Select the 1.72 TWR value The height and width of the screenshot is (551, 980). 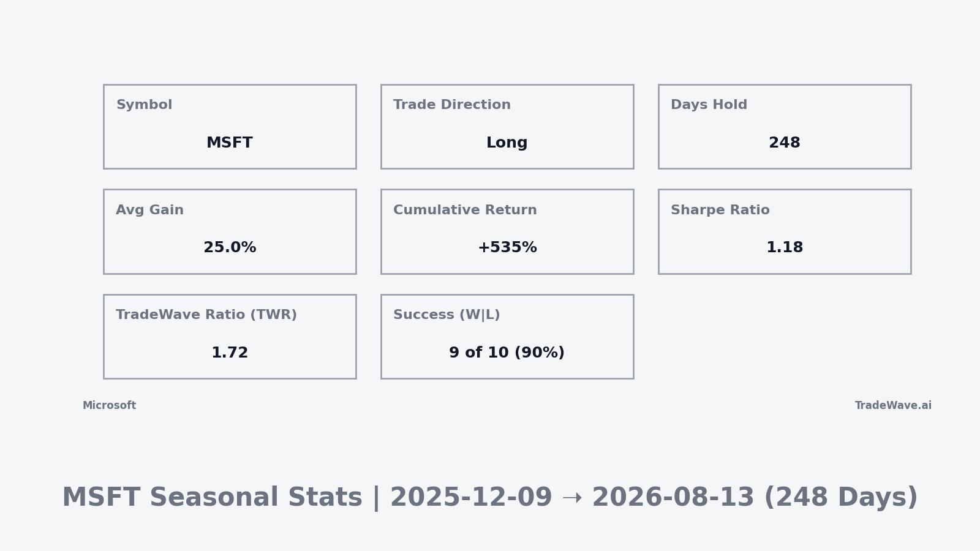point(230,353)
